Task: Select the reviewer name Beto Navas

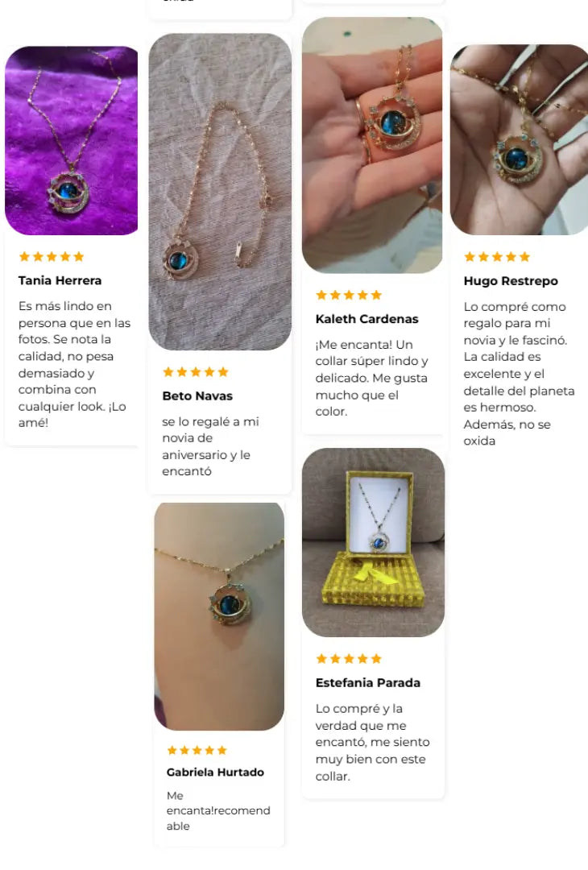Action: [x=197, y=396]
